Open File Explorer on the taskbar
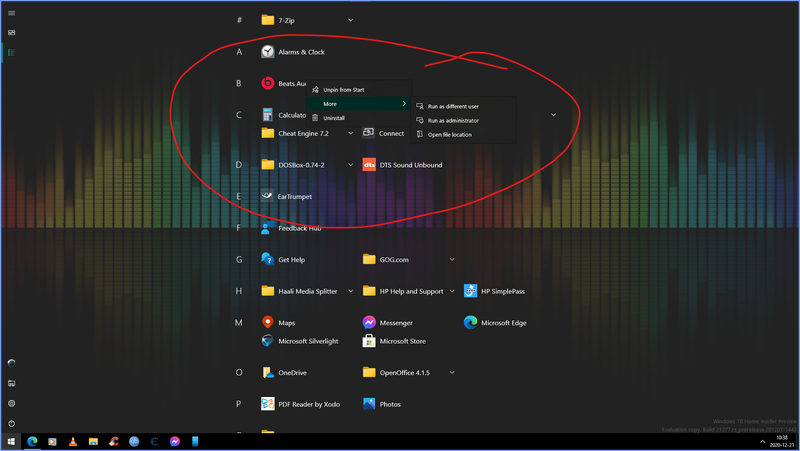 click(x=93, y=442)
